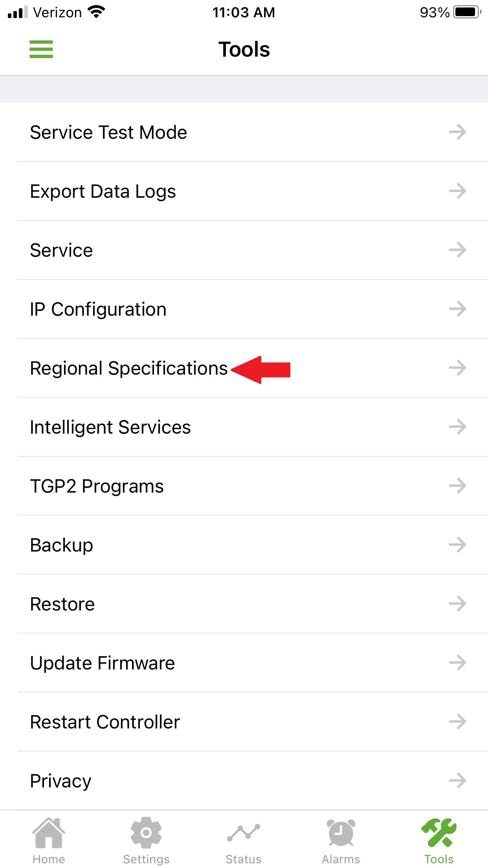Tap the Alarms clock icon
Screen dimensions: 488x868
click(341, 833)
